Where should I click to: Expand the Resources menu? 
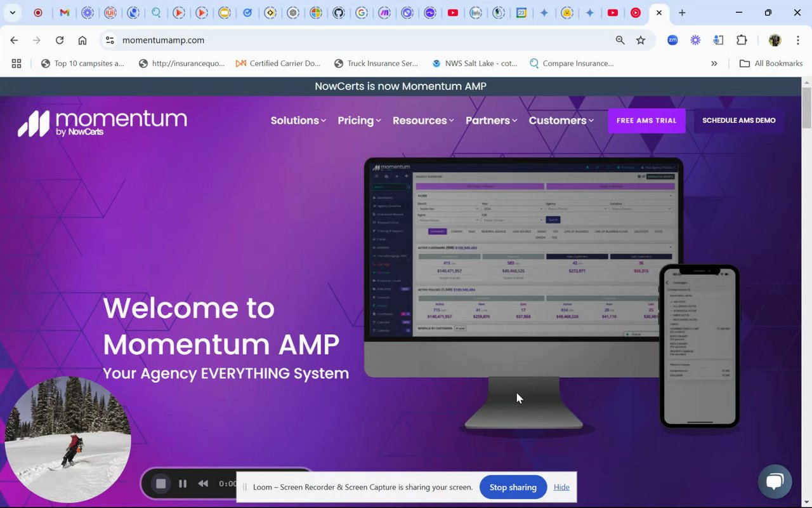[423, 120]
